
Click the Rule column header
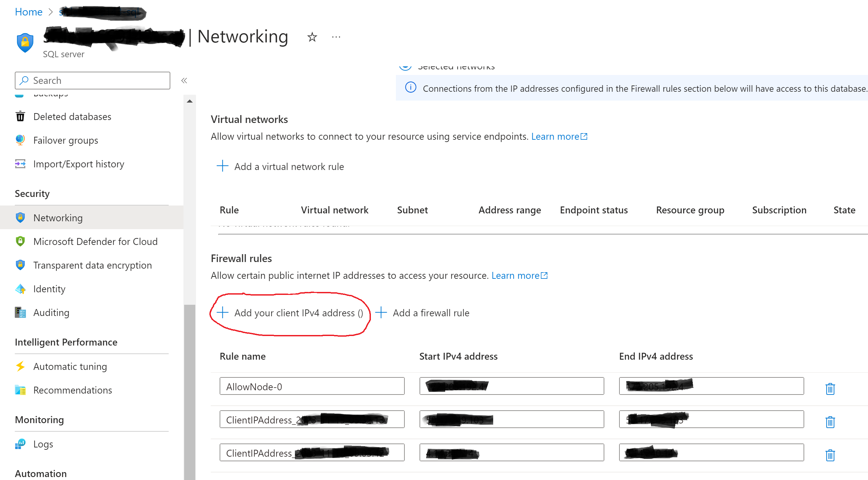point(229,210)
